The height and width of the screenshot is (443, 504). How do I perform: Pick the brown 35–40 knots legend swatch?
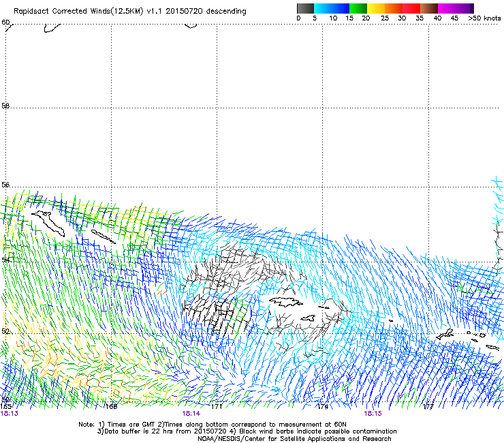[429, 8]
